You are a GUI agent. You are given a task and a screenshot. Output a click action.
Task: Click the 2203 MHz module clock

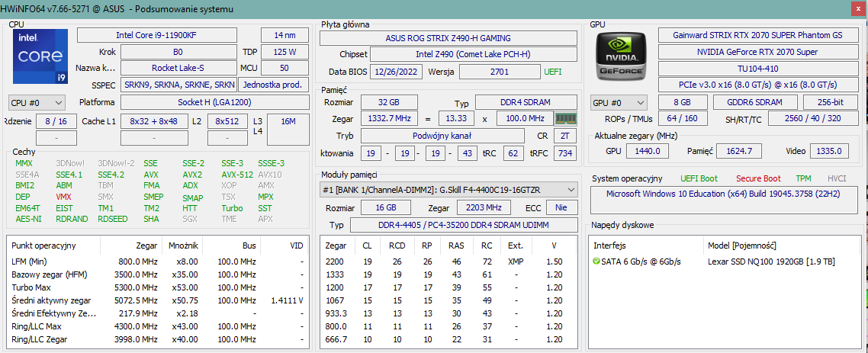[x=484, y=208]
